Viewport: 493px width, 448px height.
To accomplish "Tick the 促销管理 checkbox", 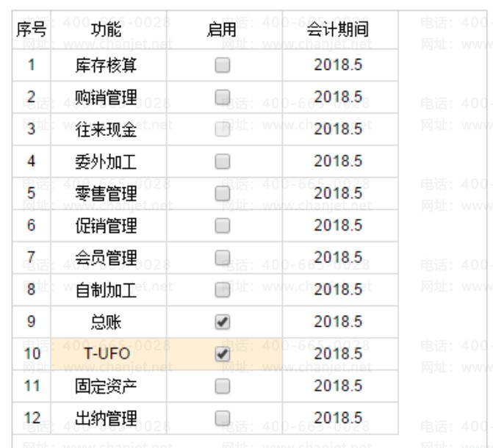I will coord(222,225).
